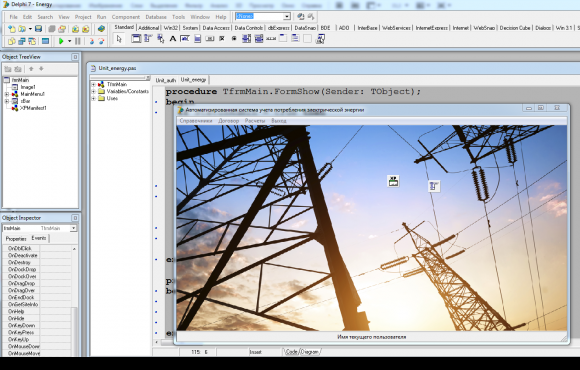Open the desktop layout combo box dropdown

(x=287, y=16)
